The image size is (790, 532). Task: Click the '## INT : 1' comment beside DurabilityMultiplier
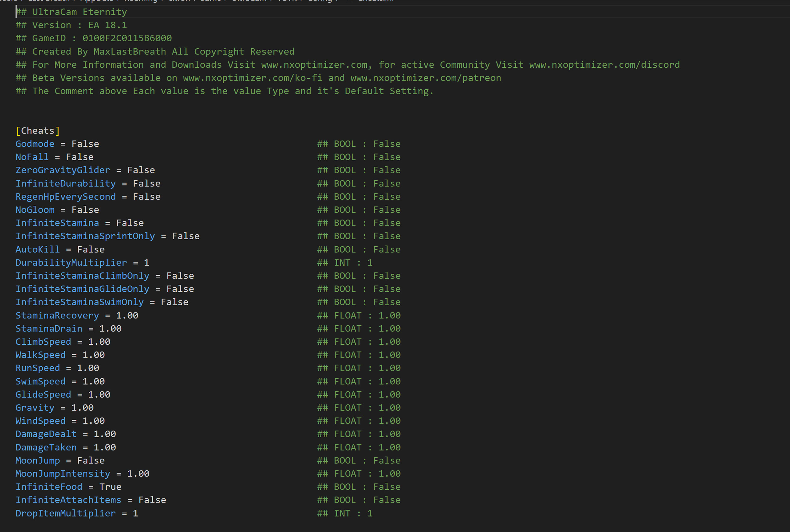345,262
